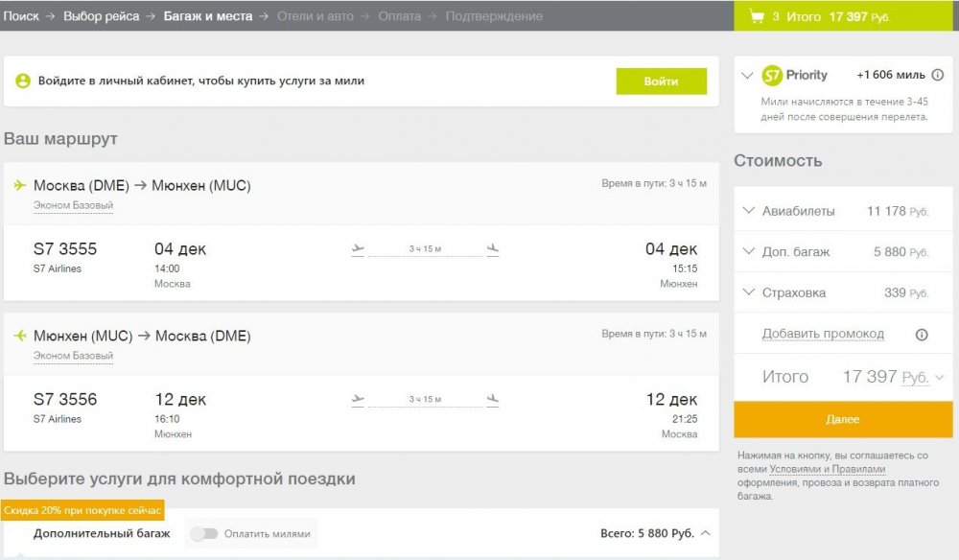Click the 11 178 Руб. ticket price

pos(898,211)
